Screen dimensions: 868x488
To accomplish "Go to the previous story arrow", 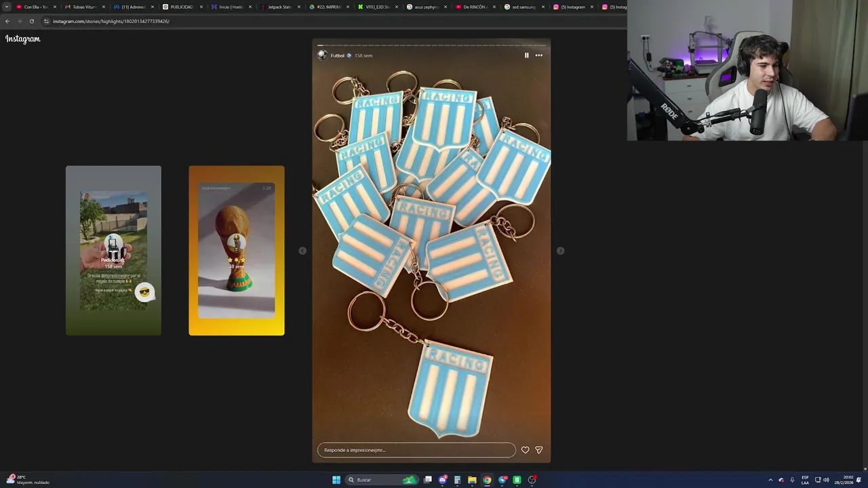I will tap(302, 251).
